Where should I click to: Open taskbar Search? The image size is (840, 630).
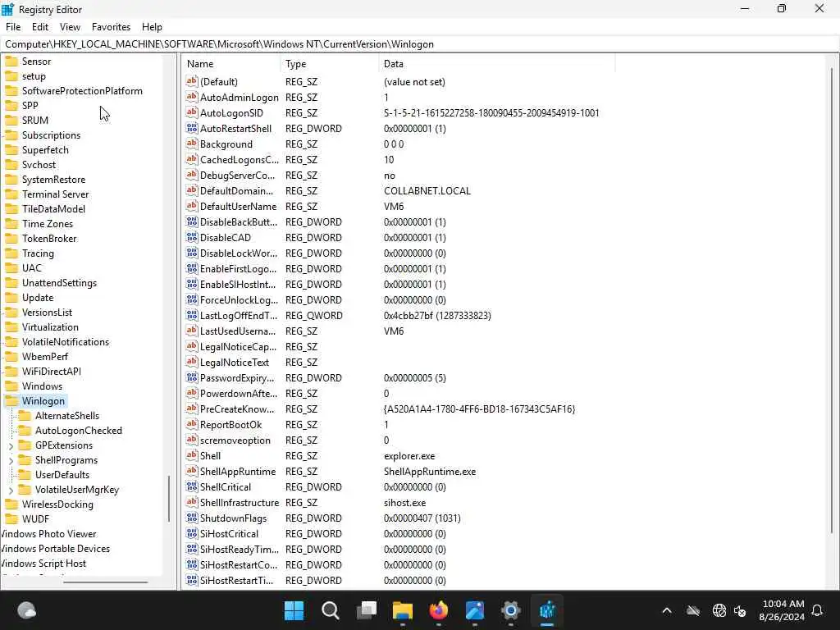coord(330,610)
